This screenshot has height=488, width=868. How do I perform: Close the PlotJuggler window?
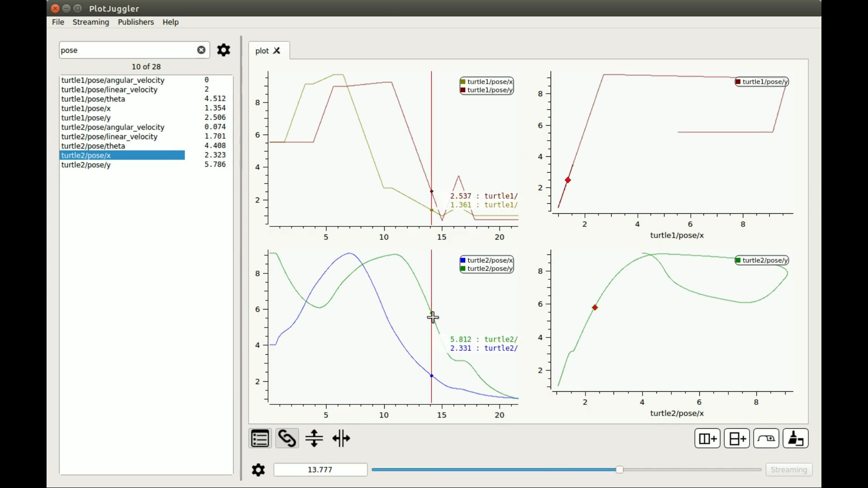coord(55,8)
